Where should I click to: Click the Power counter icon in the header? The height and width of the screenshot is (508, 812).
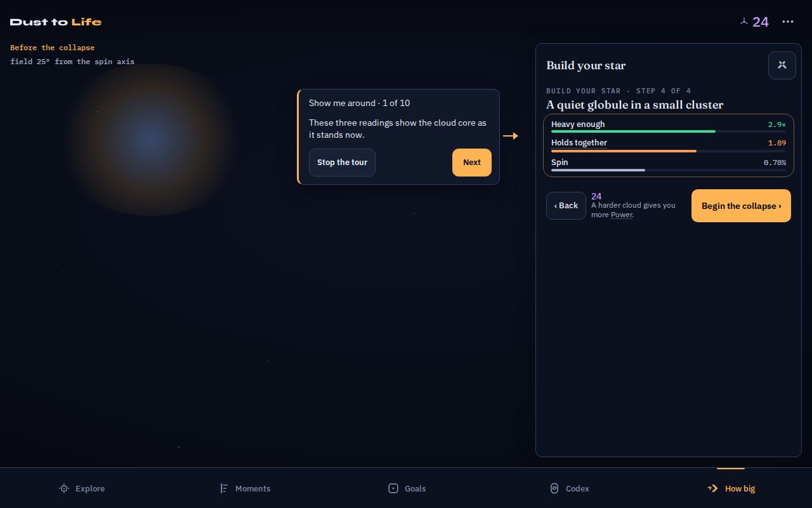point(744,22)
